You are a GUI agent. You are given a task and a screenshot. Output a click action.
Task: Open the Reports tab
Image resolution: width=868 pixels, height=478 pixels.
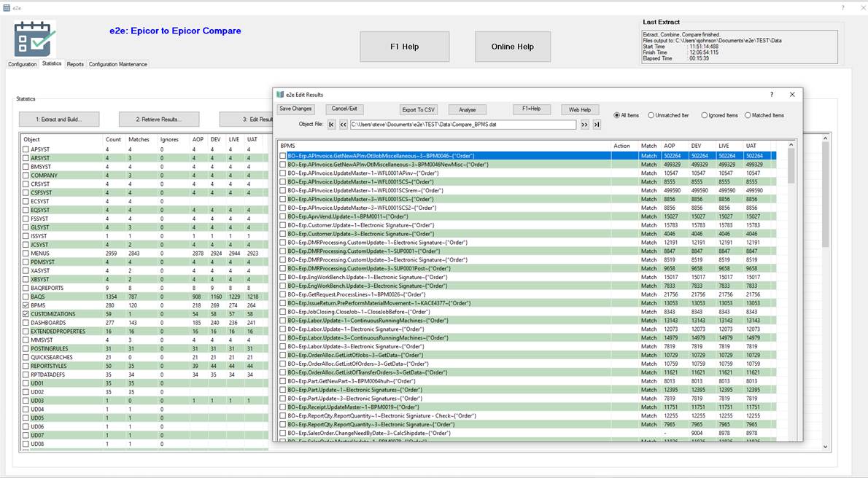(x=75, y=64)
